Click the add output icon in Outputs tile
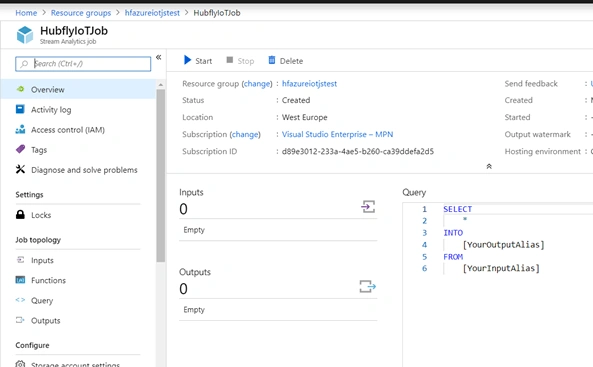This screenshot has width=593, height=367. (x=368, y=286)
